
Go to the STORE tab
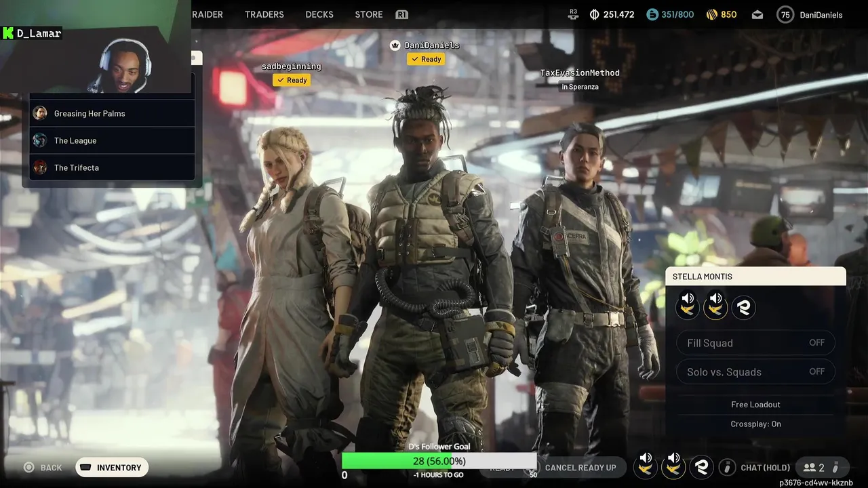[369, 14]
